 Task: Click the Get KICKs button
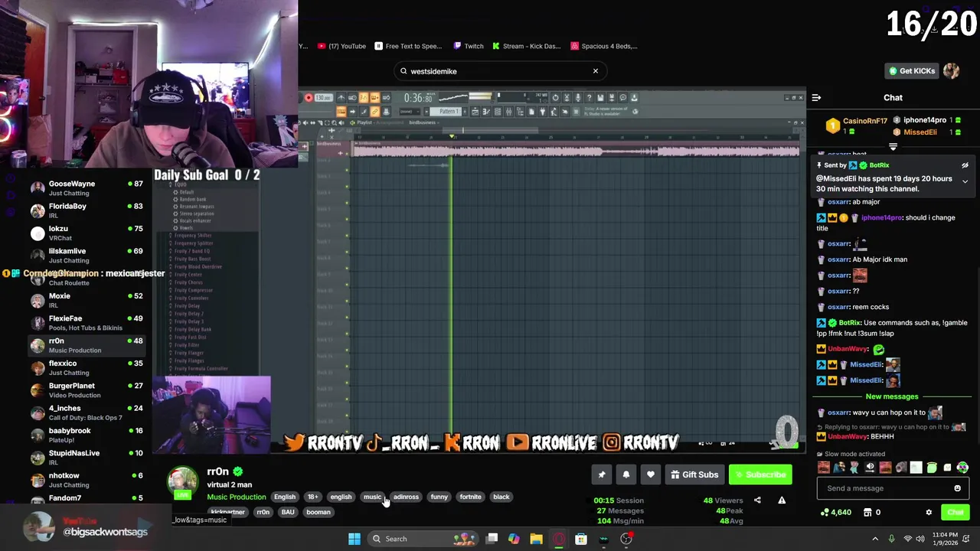click(911, 71)
